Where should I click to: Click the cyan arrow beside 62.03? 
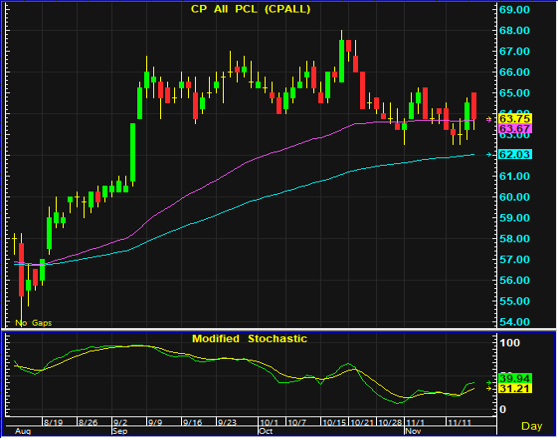pos(489,154)
